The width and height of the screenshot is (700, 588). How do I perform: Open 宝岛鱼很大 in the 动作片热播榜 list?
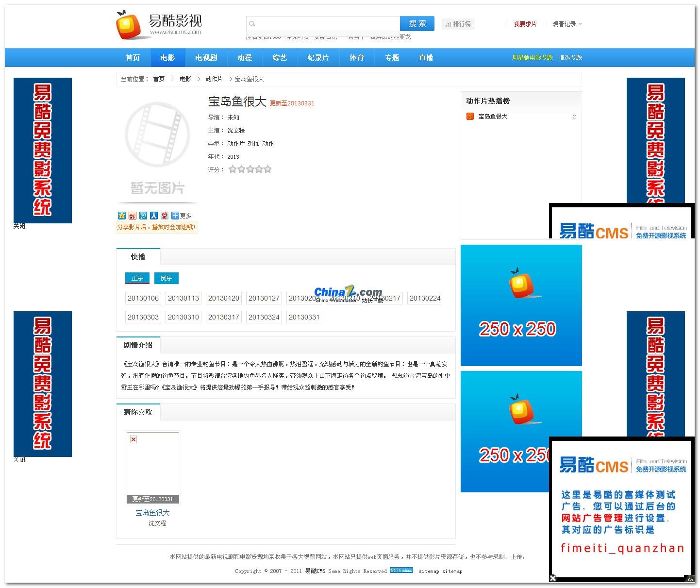493,117
